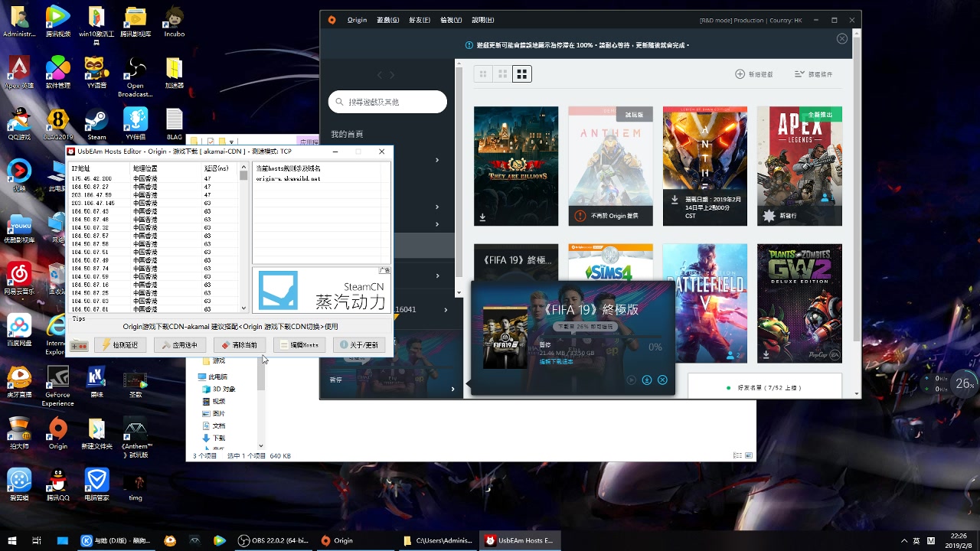
Task: Open the 篩選條件 filter dropdown
Action: [814, 73]
